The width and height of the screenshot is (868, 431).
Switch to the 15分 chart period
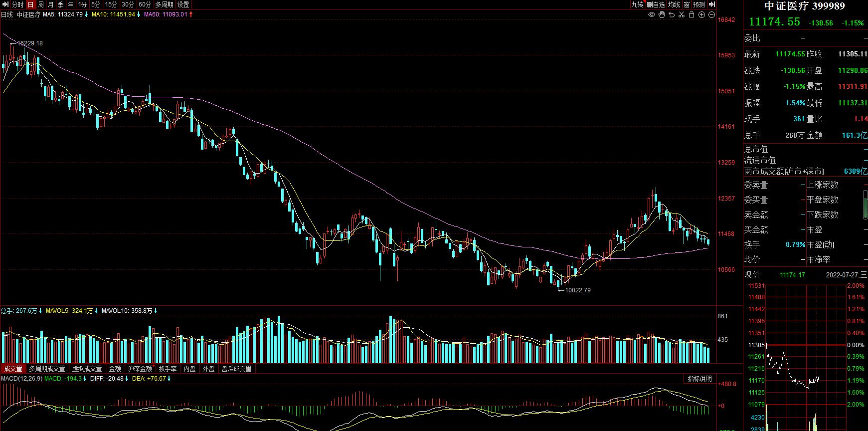(111, 4)
